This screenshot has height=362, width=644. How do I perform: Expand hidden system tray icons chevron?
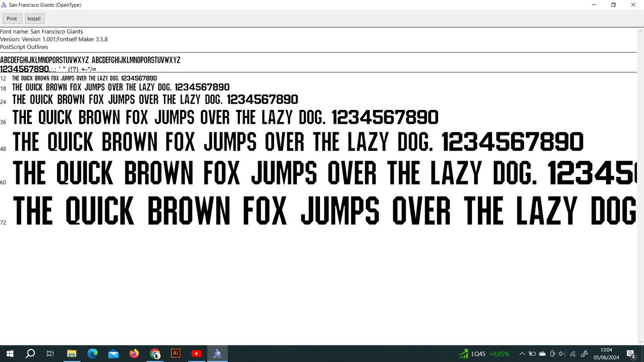(522, 354)
